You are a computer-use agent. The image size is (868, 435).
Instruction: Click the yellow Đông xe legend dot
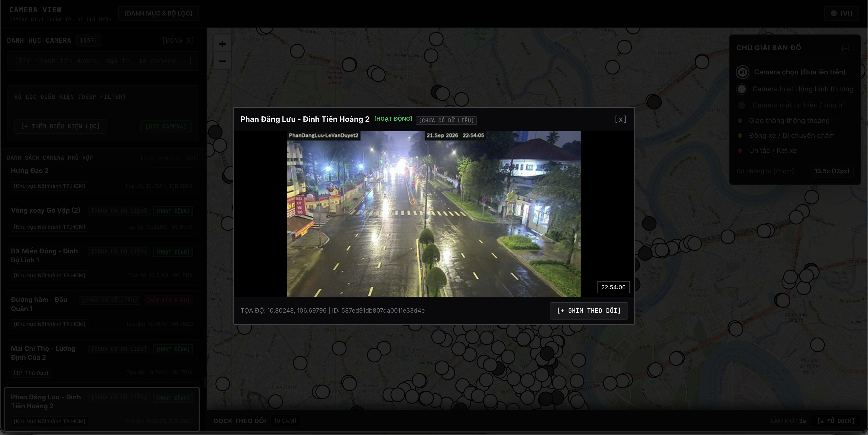[740, 136]
